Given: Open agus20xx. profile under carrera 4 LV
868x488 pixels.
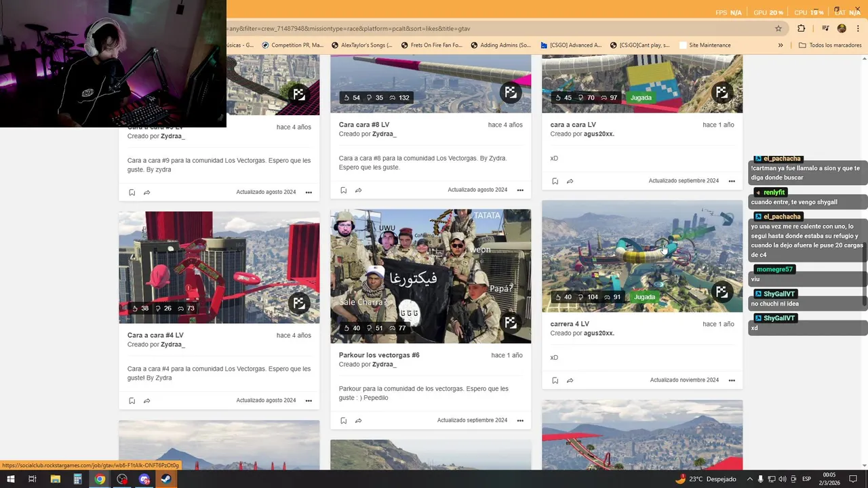Looking at the screenshot, I should point(599,333).
